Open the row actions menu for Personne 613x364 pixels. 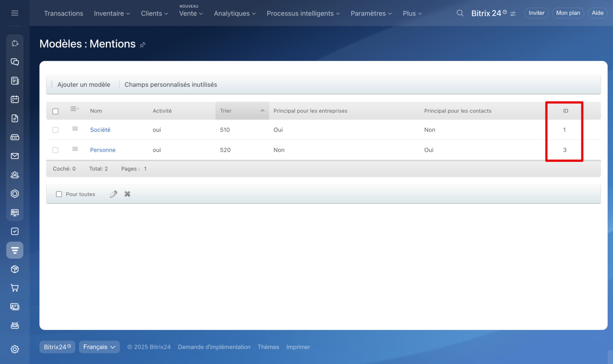(75, 149)
